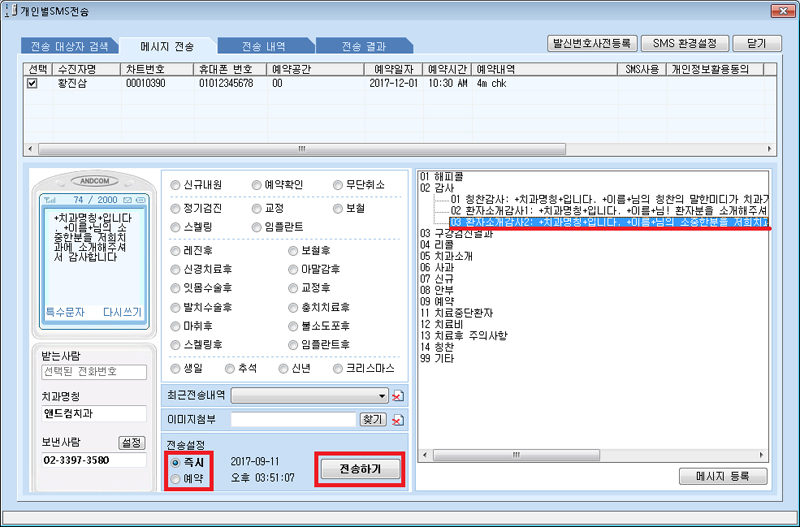Switch to the 전송 대상자 검색 tab
This screenshot has height=527, width=800.
66,46
